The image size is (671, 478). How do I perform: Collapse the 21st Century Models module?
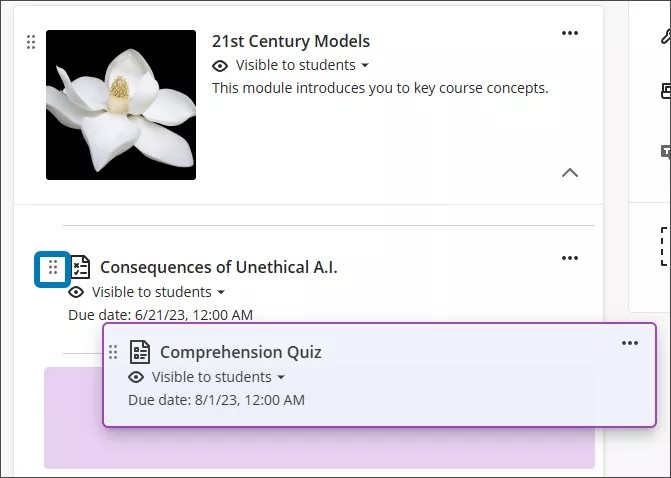click(570, 172)
